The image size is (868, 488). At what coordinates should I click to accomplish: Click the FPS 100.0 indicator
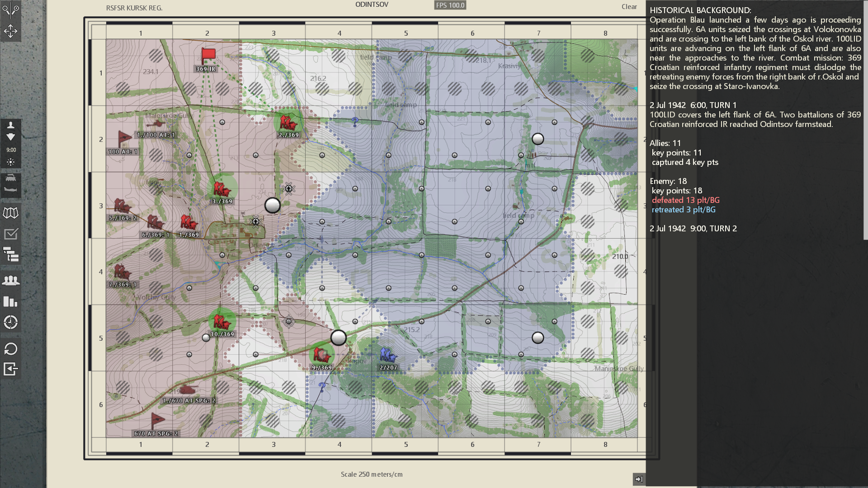(x=450, y=5)
